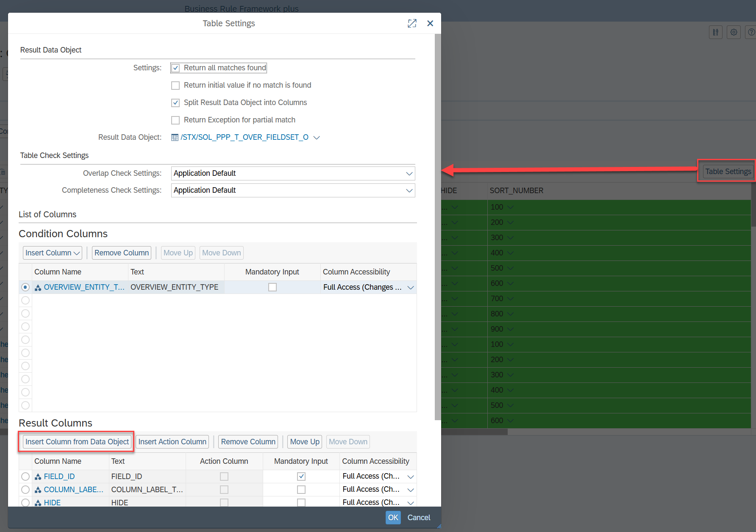Close the Table Settings dialog
Viewport: 756px width, 532px height.
click(x=430, y=23)
